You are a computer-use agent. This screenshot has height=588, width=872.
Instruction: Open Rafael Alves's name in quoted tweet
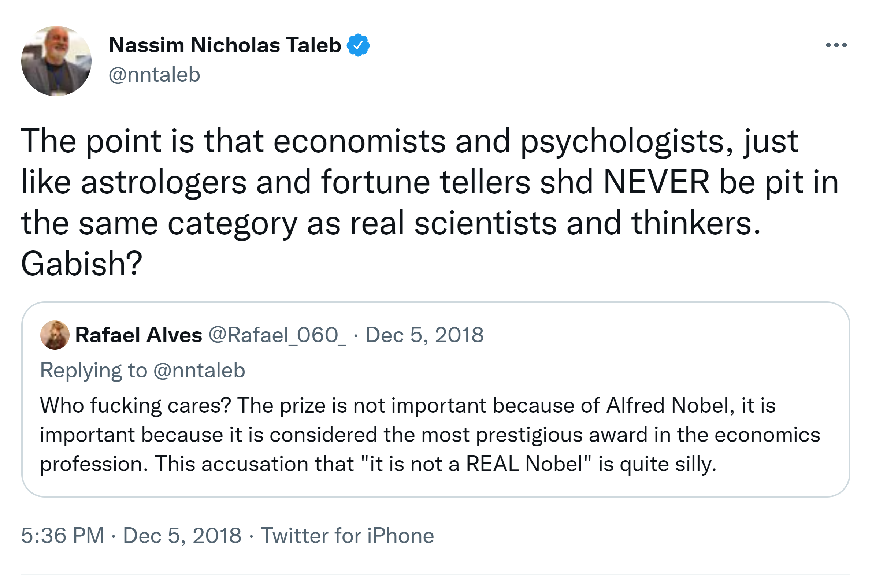tap(138, 335)
